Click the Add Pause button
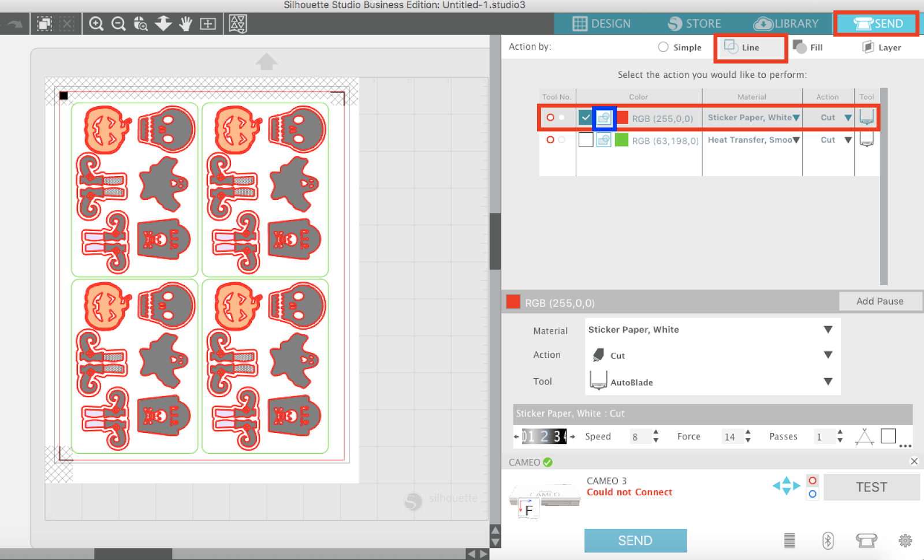The width and height of the screenshot is (924, 560). point(880,301)
